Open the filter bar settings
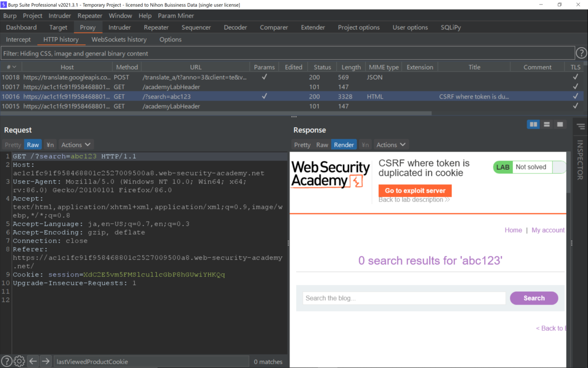The width and height of the screenshot is (588, 368). click(x=288, y=53)
